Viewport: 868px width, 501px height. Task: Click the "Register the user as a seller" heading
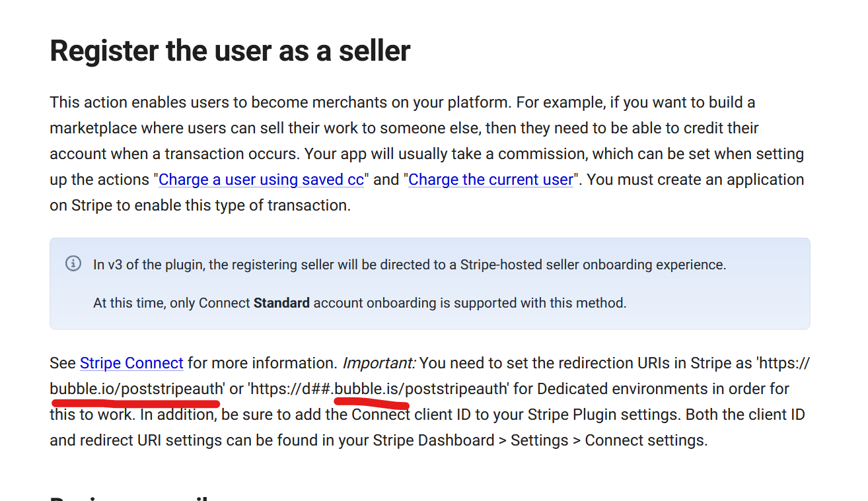tap(230, 51)
